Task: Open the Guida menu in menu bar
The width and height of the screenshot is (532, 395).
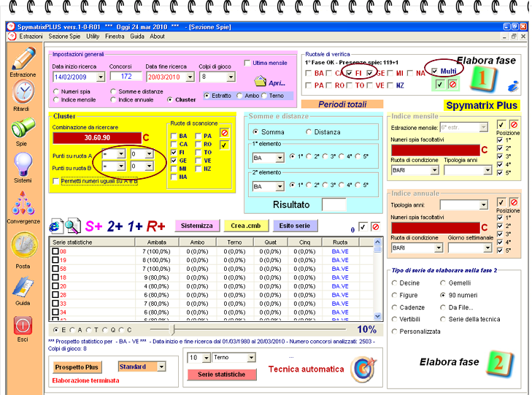Action: [x=137, y=37]
